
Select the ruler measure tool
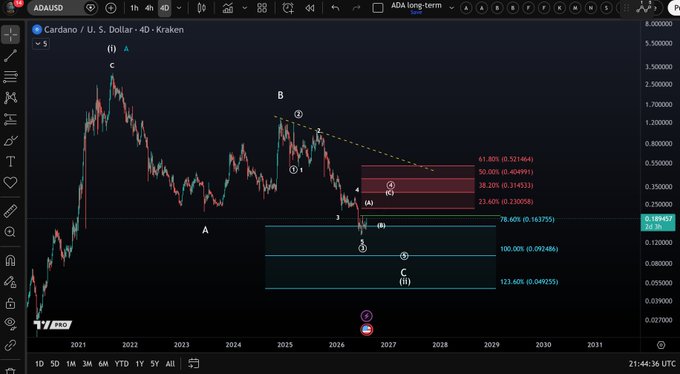point(10,211)
